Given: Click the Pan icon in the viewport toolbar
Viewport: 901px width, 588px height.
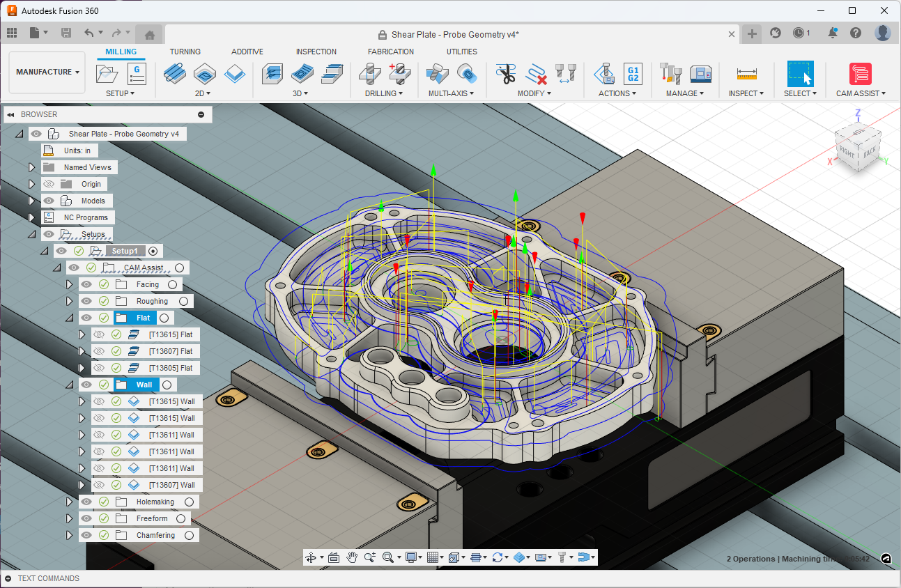Looking at the screenshot, I should point(352,557).
